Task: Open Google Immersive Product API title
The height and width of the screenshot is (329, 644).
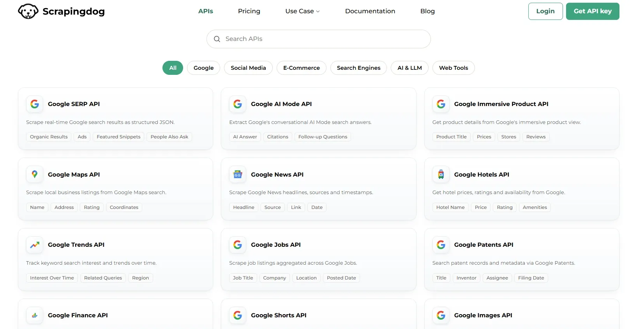Action: point(501,104)
